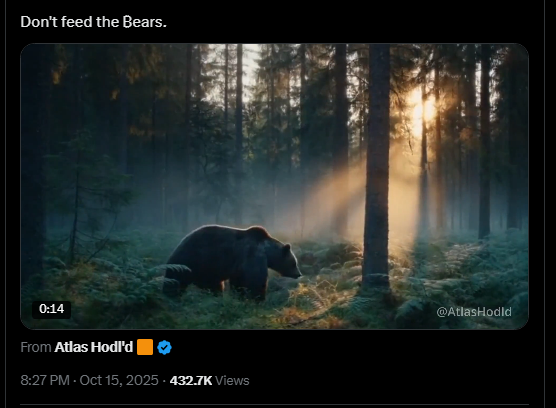Click the 432.7K view count
This screenshot has height=408, width=556.
(191, 381)
